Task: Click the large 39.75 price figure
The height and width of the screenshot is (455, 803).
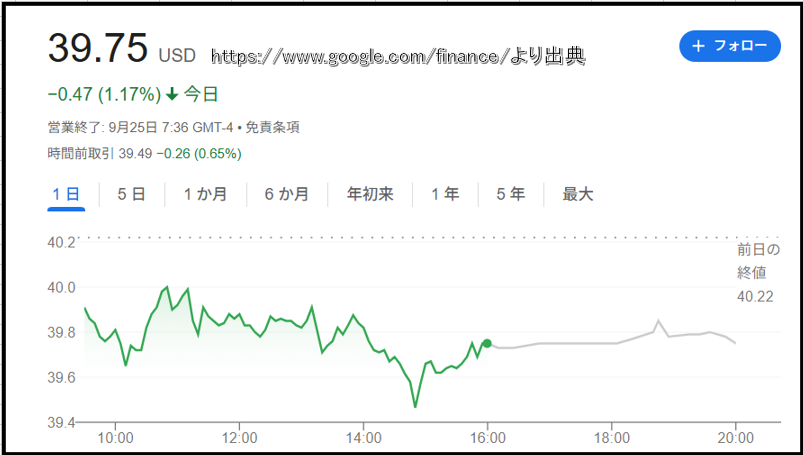Action: pyautogui.click(x=98, y=47)
